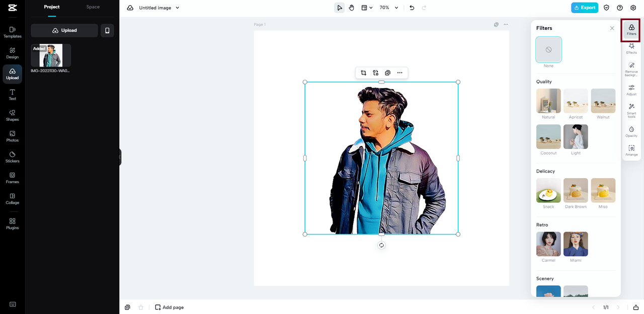Select the hand pan tool

(x=352, y=8)
